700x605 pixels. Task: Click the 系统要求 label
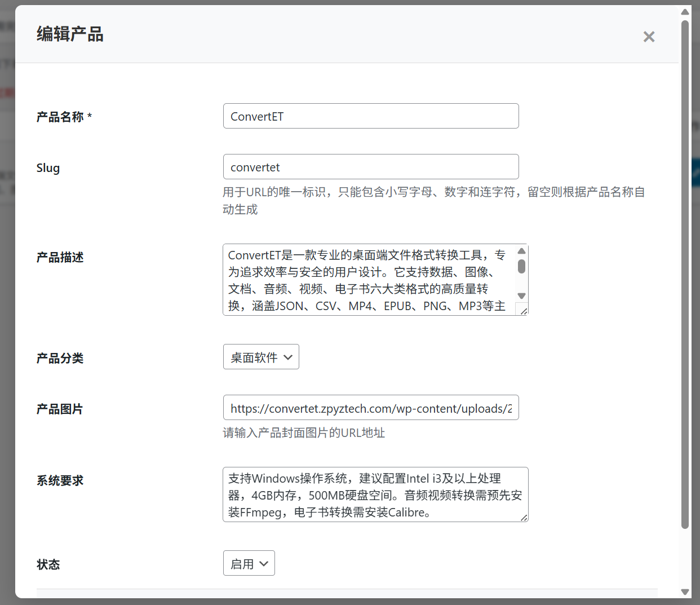(x=60, y=480)
